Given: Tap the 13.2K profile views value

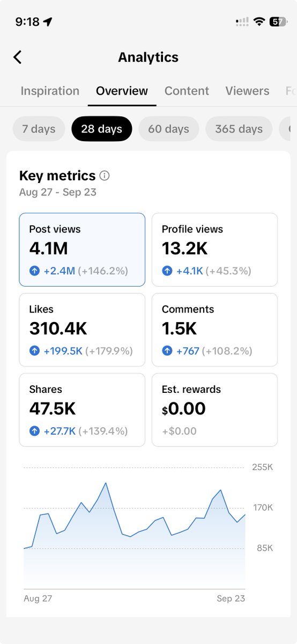Looking at the screenshot, I should click(185, 248).
